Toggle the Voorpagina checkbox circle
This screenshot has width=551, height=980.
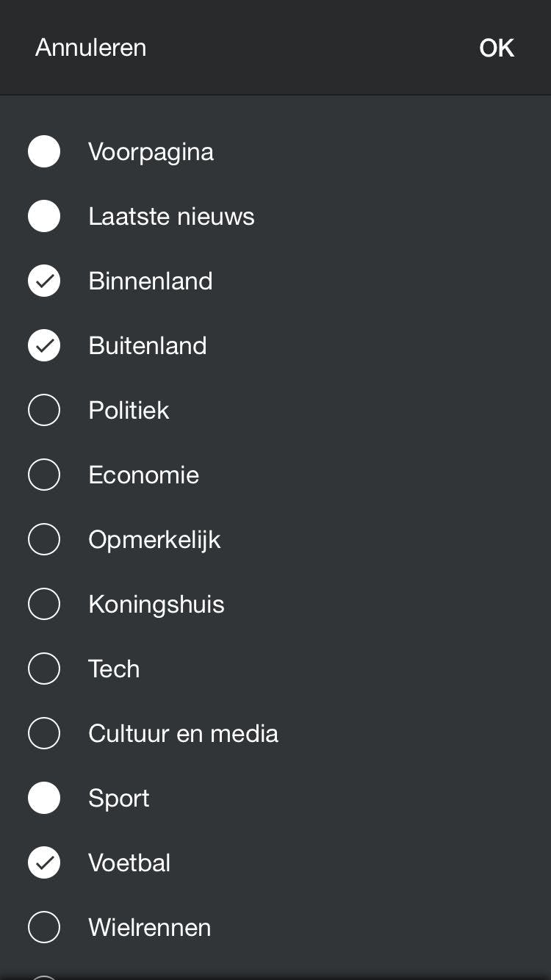pos(44,152)
